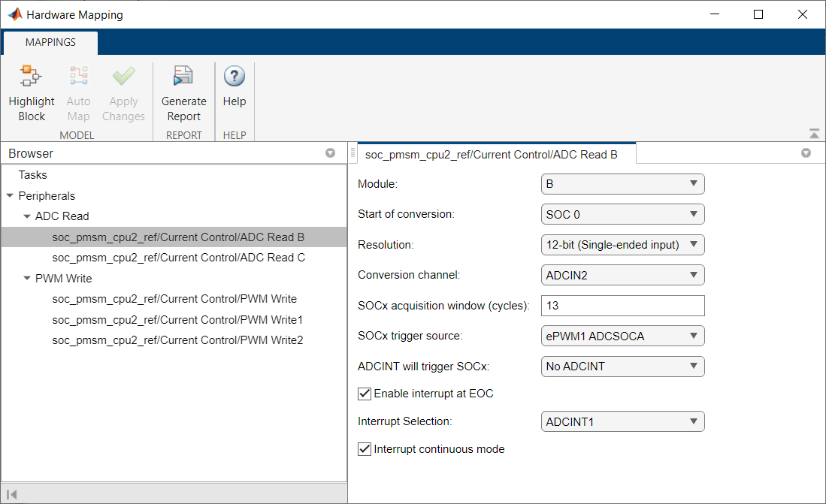Click the collapse panel icon at bottom left
826x504 pixels.
coord(12,493)
